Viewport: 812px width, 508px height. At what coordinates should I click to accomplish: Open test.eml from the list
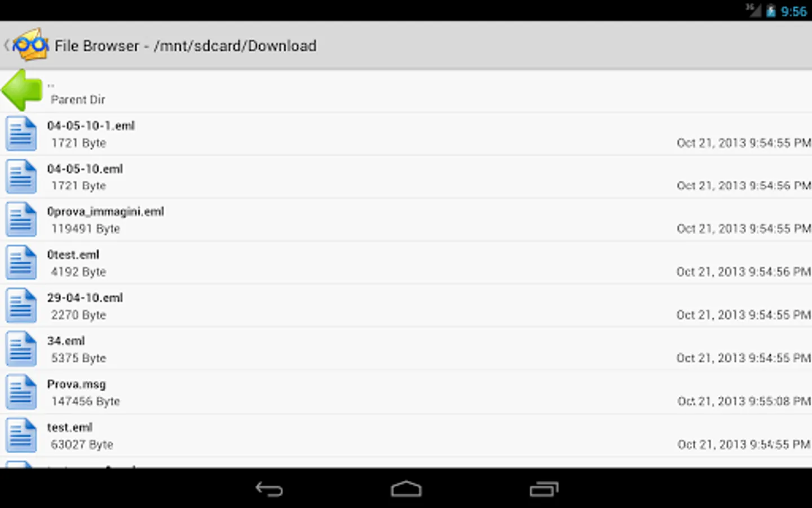point(406,436)
